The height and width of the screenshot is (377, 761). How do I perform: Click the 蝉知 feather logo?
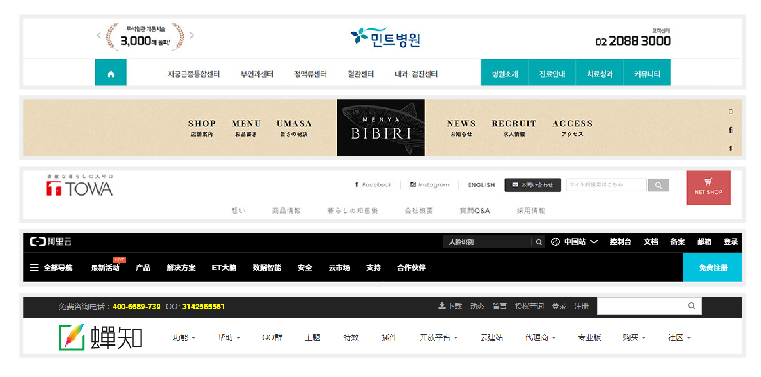(100, 337)
